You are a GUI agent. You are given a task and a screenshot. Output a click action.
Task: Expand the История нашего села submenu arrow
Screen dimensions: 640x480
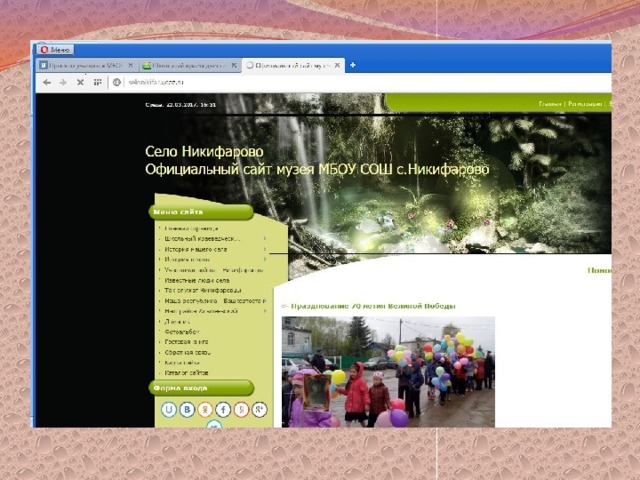tap(265, 249)
